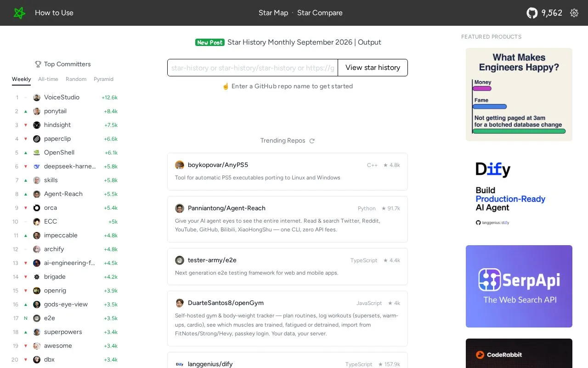Select impeccable in the committers list
The height and width of the screenshot is (368, 588).
pyautogui.click(x=61, y=236)
